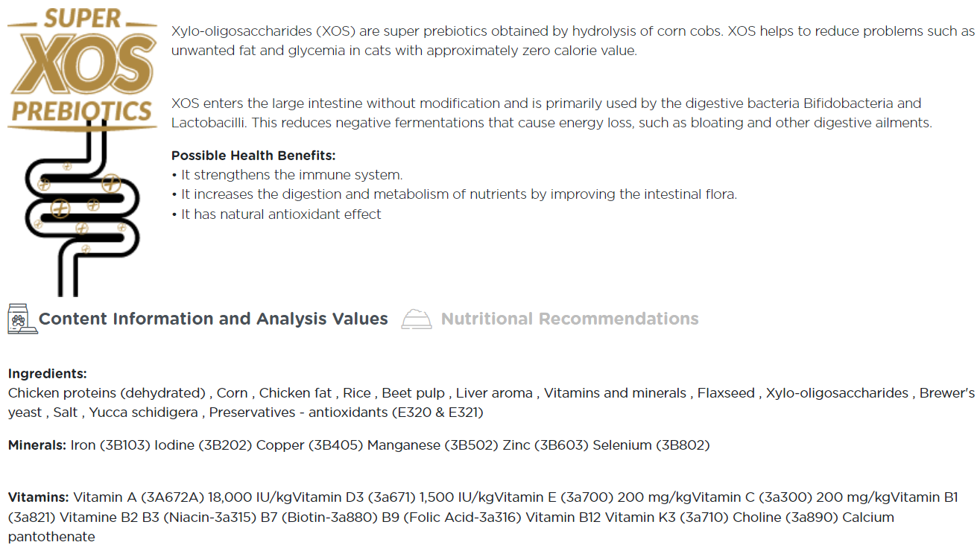Select the immune system bullet point
The image size is (980, 551).
pos(287,175)
